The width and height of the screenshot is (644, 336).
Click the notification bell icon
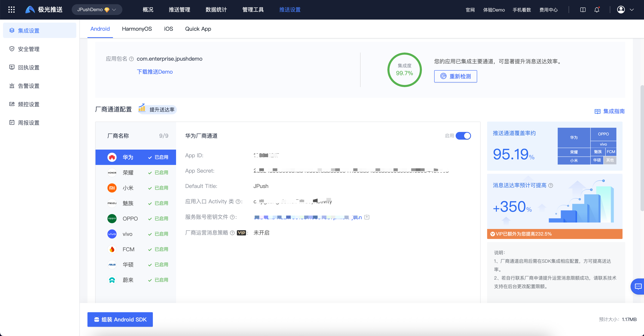pos(597,10)
